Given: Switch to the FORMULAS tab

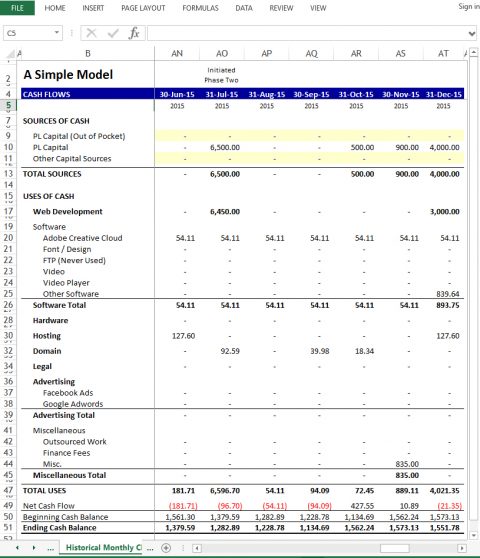Looking at the screenshot, I should coord(200,8).
